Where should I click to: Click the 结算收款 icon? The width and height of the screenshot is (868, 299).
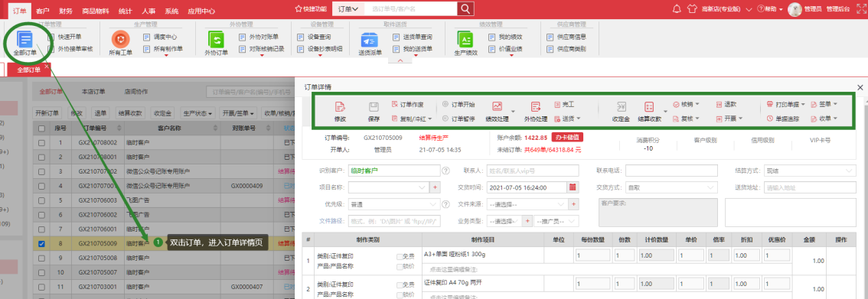pyautogui.click(x=649, y=107)
